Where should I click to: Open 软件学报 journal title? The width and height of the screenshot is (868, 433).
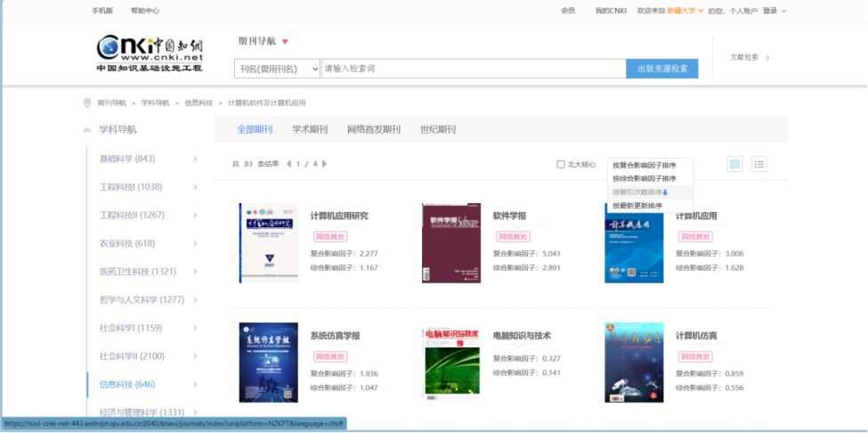tap(510, 216)
